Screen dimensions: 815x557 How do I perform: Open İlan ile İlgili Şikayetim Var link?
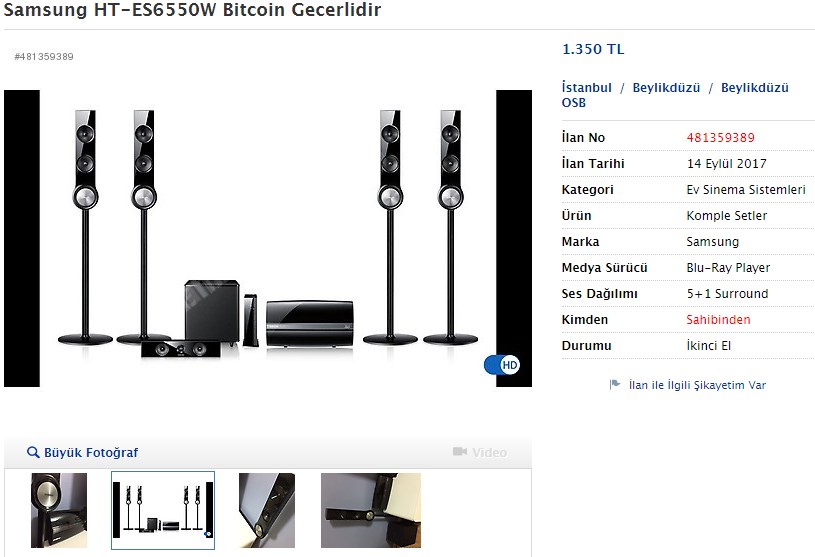(x=697, y=385)
